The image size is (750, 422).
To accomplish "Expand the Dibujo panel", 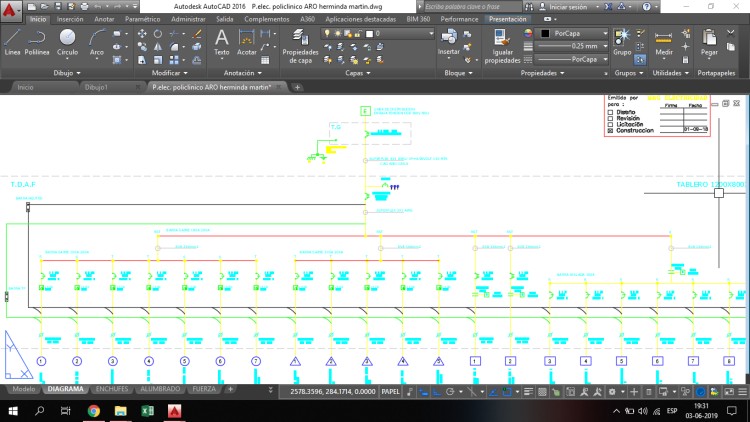I will coord(67,73).
